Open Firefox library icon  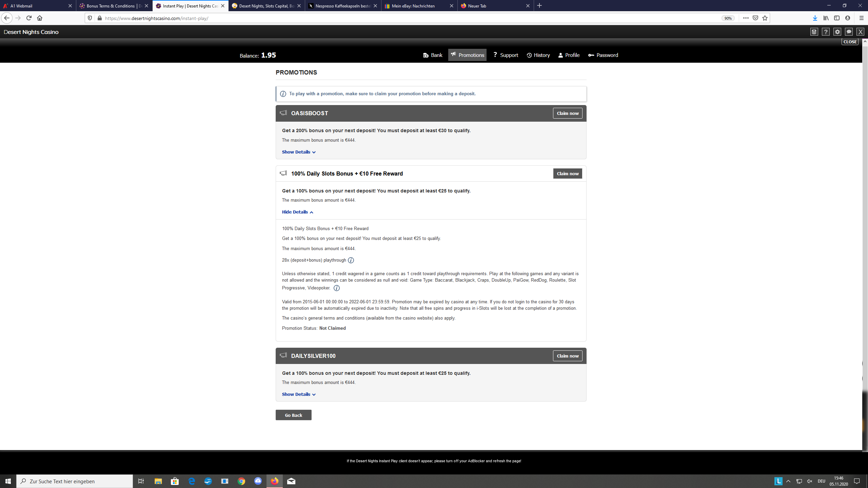point(826,18)
